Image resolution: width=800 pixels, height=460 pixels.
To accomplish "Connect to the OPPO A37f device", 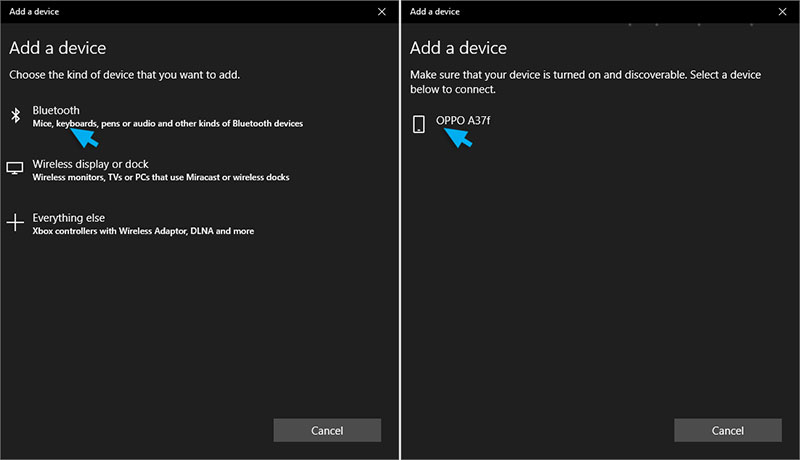I will tap(463, 121).
